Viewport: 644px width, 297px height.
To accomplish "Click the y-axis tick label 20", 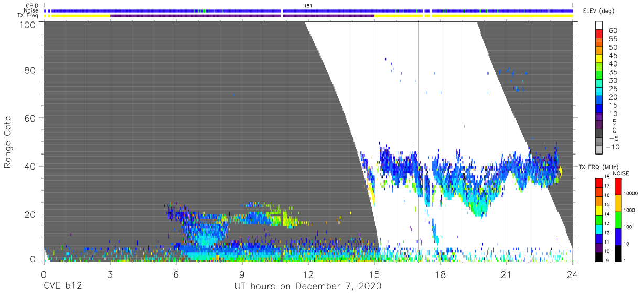I will coord(31,214).
